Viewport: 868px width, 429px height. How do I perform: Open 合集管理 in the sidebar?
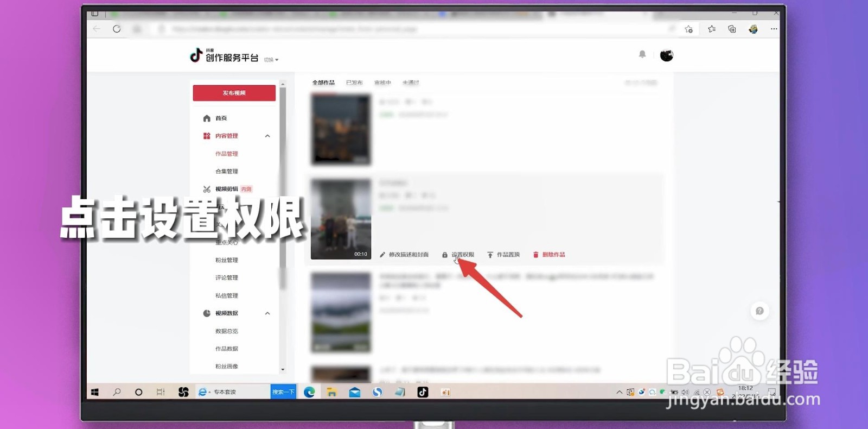pyautogui.click(x=227, y=171)
